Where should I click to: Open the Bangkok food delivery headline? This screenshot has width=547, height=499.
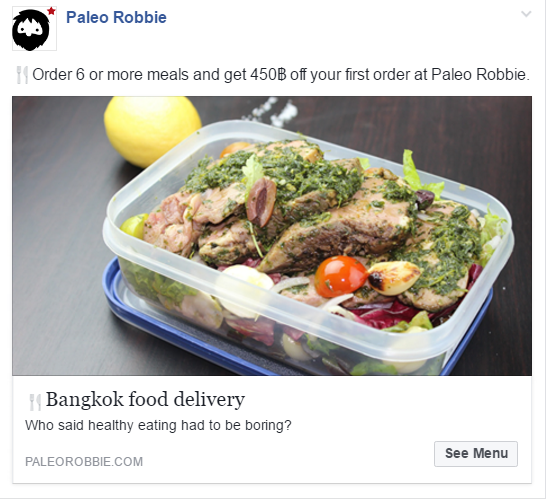(x=145, y=399)
